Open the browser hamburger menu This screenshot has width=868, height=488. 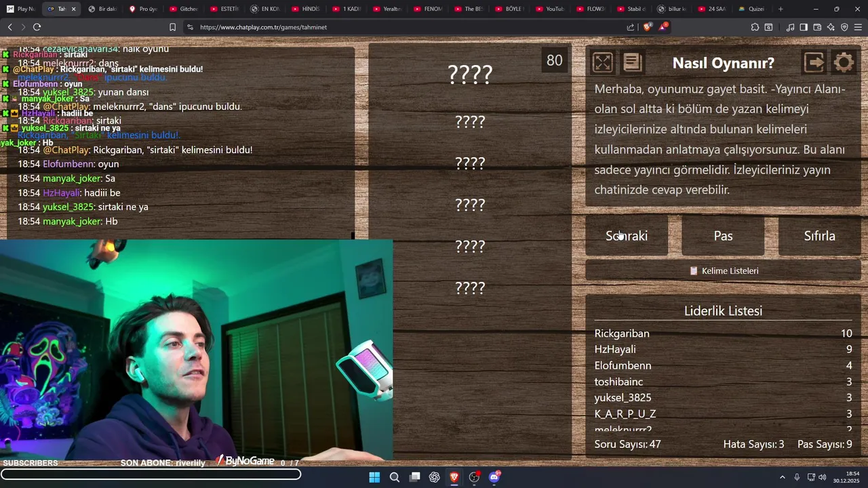pos(858,27)
